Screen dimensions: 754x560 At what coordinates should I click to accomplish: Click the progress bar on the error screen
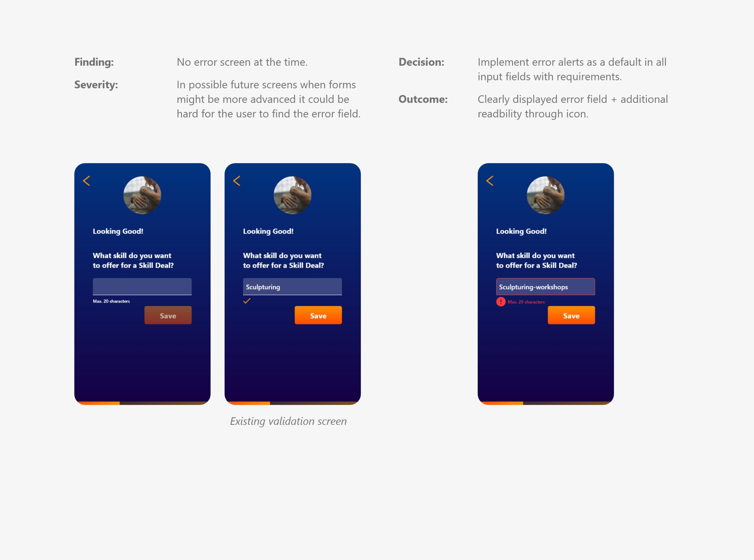(546, 403)
